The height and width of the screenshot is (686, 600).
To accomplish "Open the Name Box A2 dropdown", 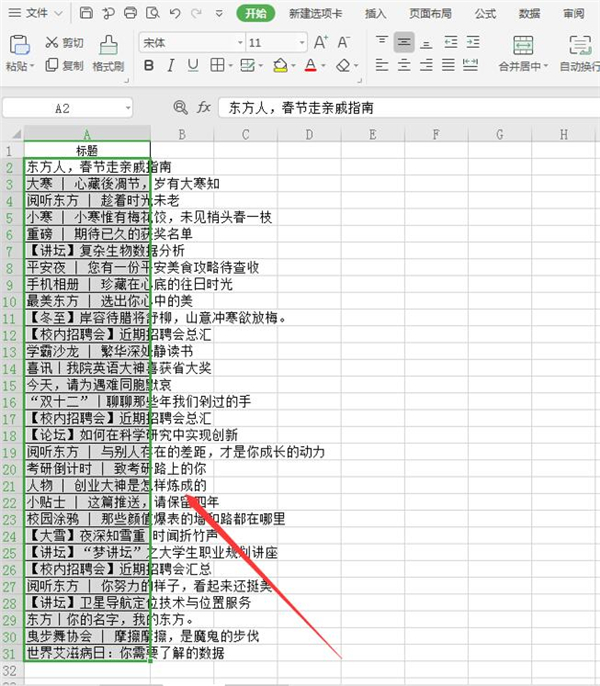I will click(x=128, y=108).
